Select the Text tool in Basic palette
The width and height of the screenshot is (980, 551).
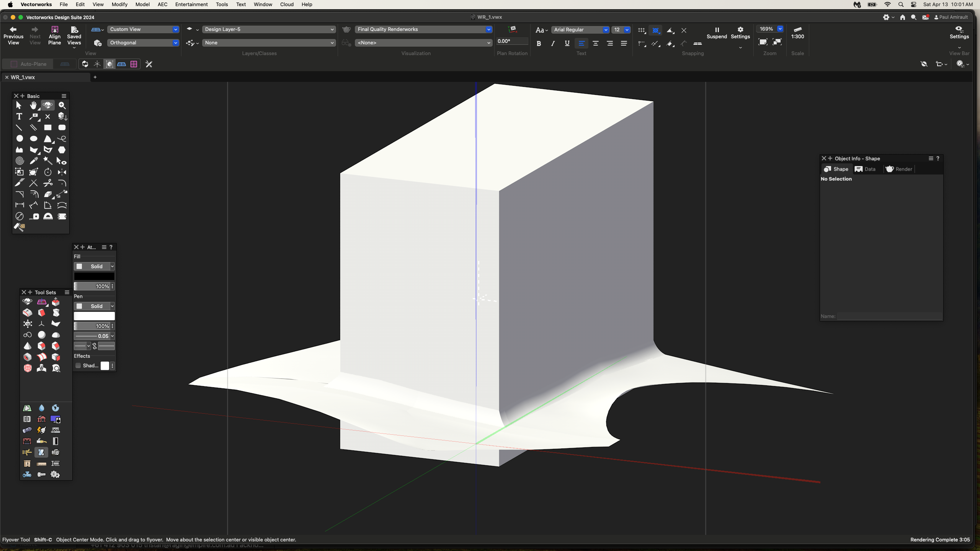pyautogui.click(x=19, y=116)
